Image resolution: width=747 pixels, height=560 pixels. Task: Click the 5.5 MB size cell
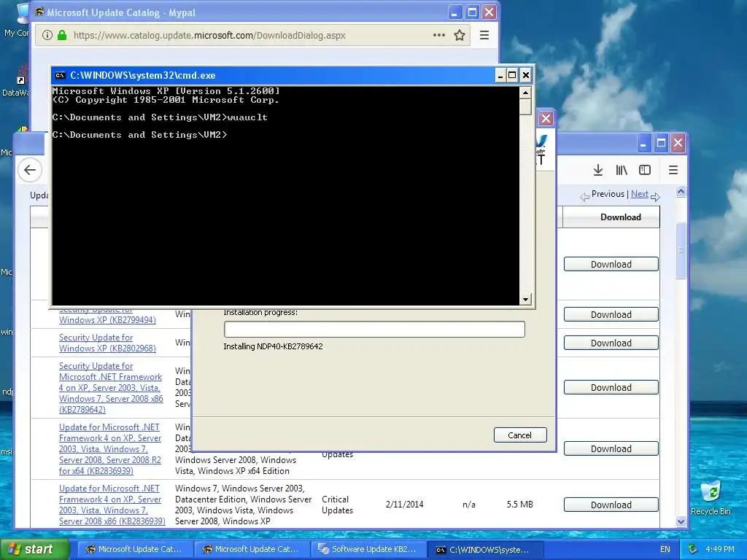point(519,505)
